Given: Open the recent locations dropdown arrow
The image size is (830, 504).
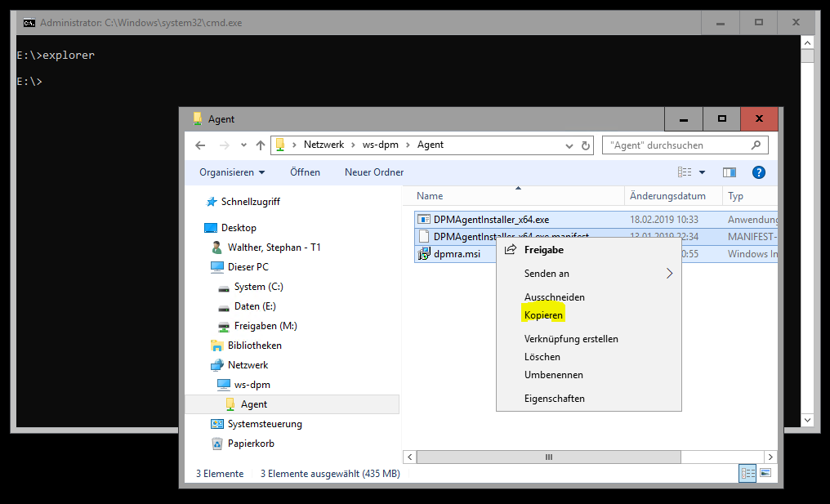Looking at the screenshot, I should [x=243, y=145].
